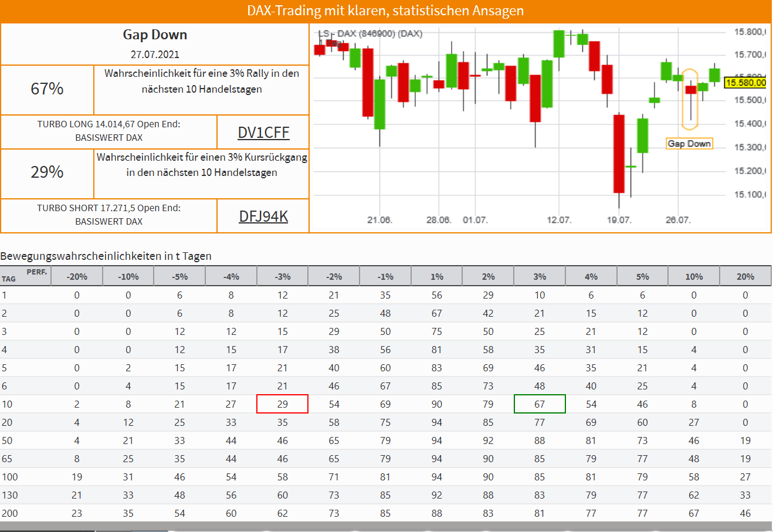773x532 pixels.
Task: Click the -2% column header
Action: coord(334,276)
